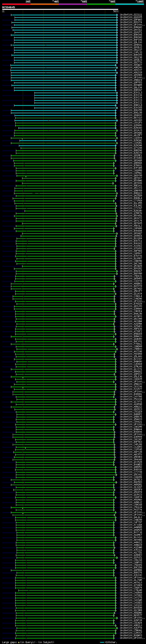The width and height of the screenshot is (146, 644).
Task: Select the query label DC594645
Action: (x=8, y=7)
